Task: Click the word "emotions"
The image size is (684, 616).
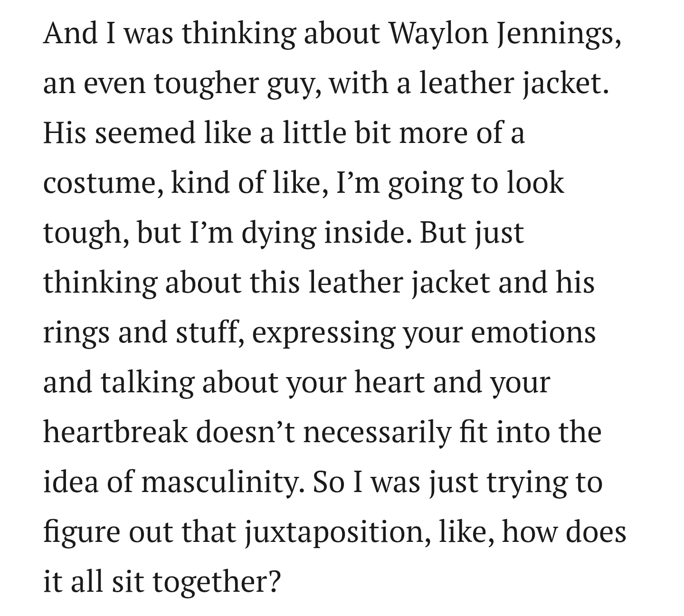Action: [x=533, y=332]
